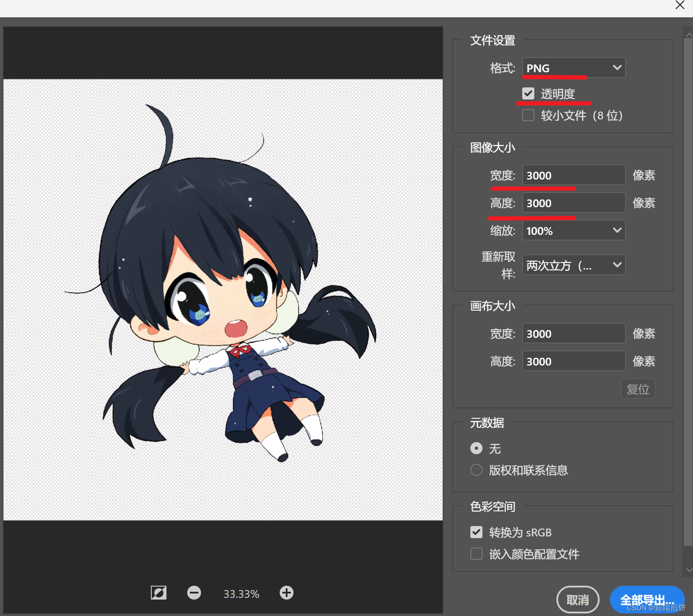Click the 画布大小 高度 input field

click(574, 361)
